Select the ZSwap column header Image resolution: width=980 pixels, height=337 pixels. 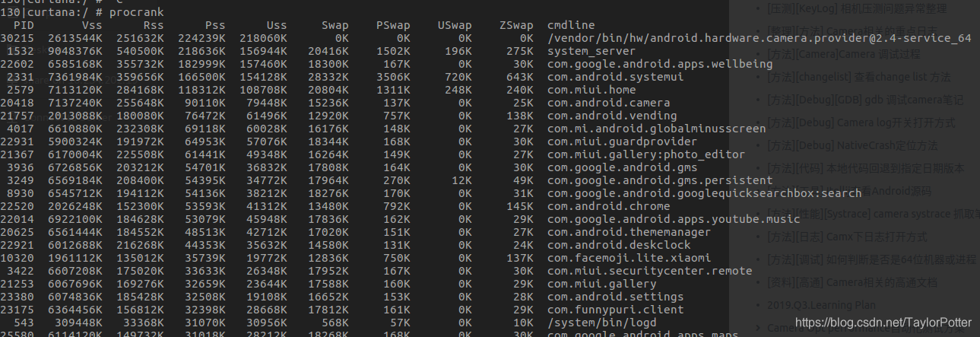point(517,26)
